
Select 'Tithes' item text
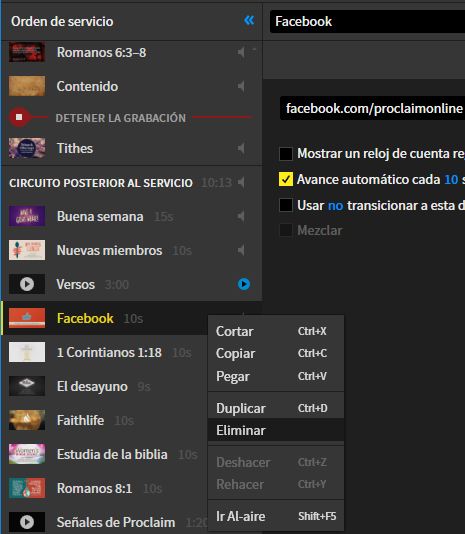(75, 148)
